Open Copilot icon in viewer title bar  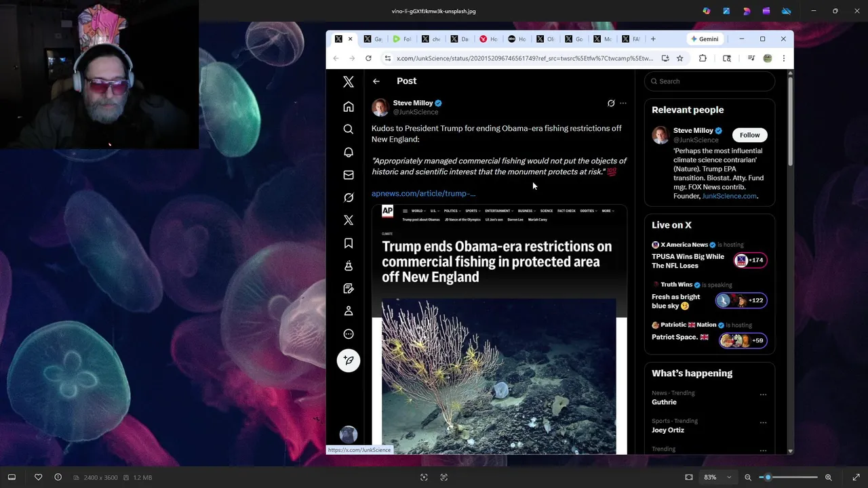[707, 11]
